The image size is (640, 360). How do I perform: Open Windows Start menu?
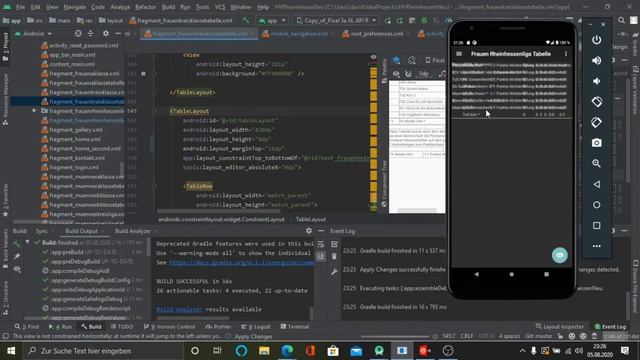click(x=11, y=351)
